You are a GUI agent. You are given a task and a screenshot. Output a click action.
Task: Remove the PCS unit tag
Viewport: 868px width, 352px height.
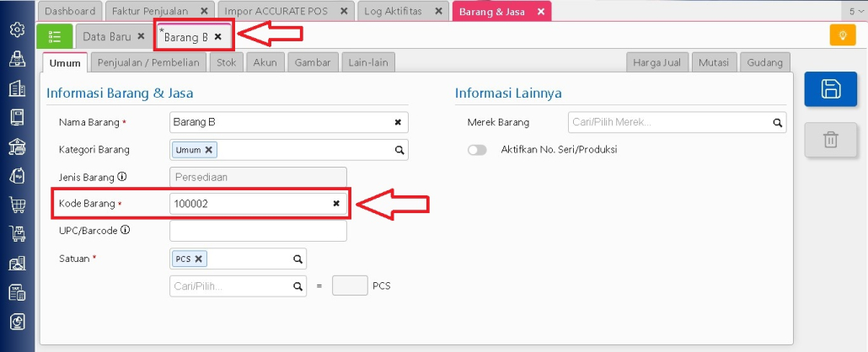199,259
